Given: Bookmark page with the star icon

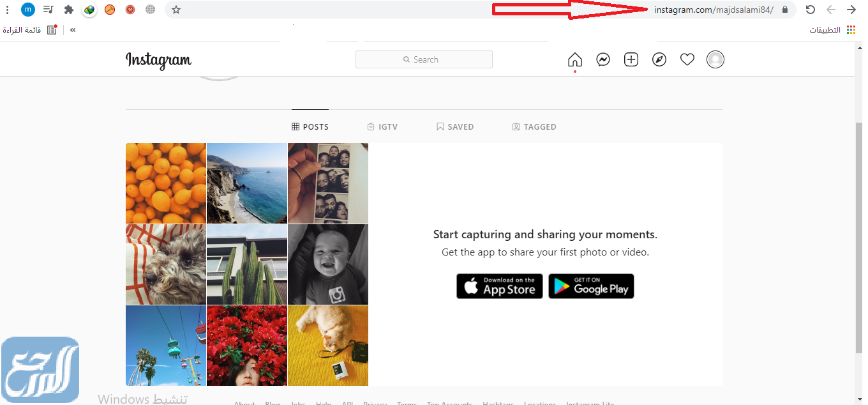Looking at the screenshot, I should click(x=176, y=10).
